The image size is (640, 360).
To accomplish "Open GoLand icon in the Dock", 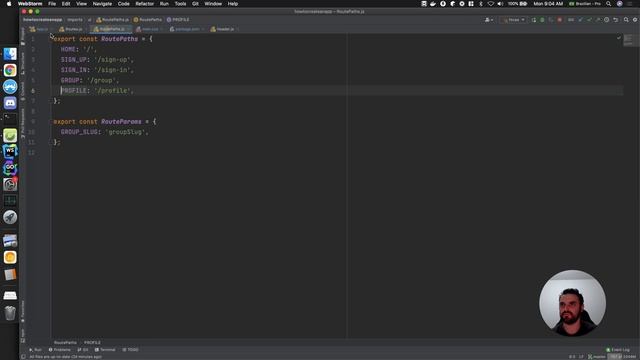I will coord(10,168).
